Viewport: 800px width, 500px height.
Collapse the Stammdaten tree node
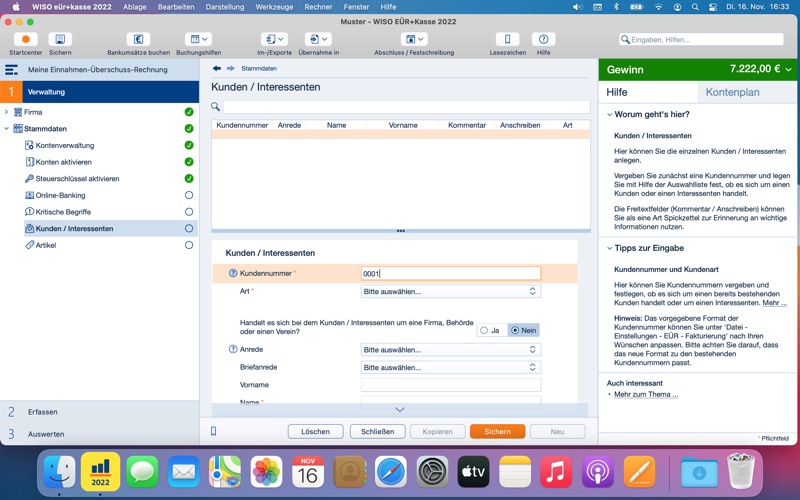point(6,129)
